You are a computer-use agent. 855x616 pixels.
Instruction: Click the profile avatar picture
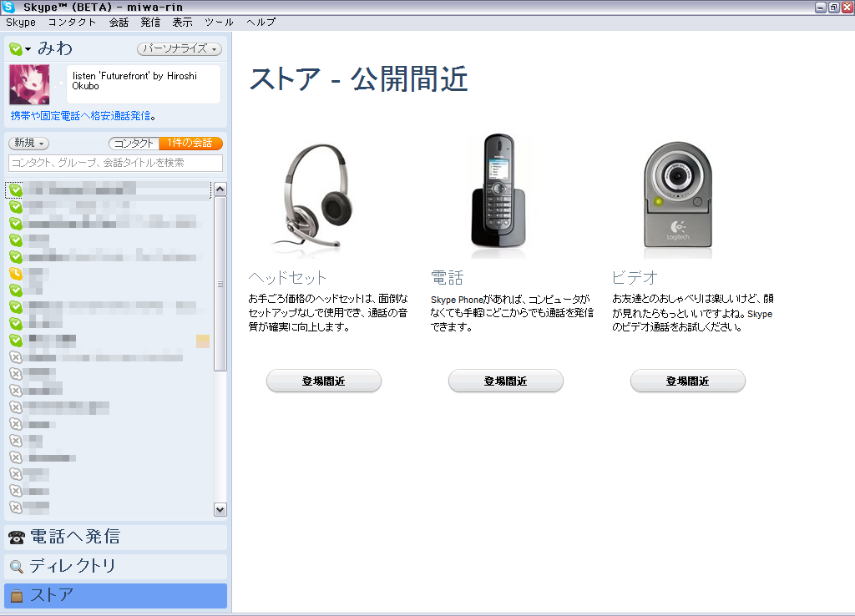click(x=30, y=84)
